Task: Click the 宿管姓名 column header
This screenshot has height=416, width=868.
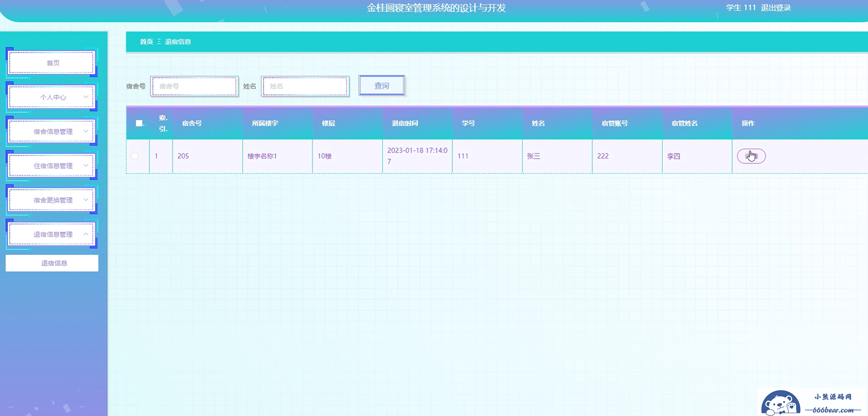Action: pos(684,123)
